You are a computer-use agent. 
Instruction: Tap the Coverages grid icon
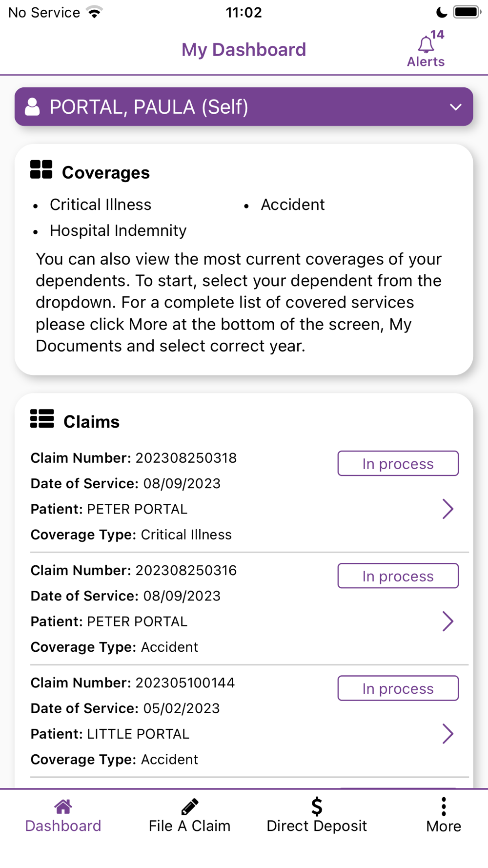(x=41, y=170)
